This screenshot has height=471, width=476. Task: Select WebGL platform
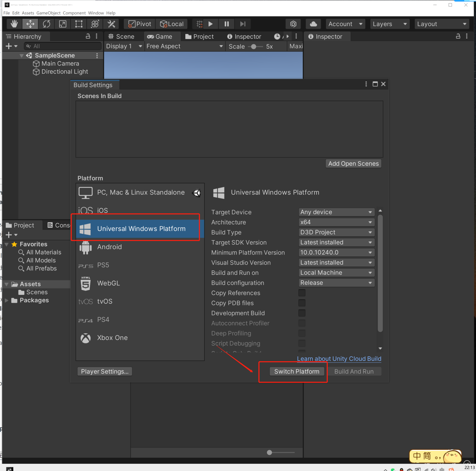(140, 283)
